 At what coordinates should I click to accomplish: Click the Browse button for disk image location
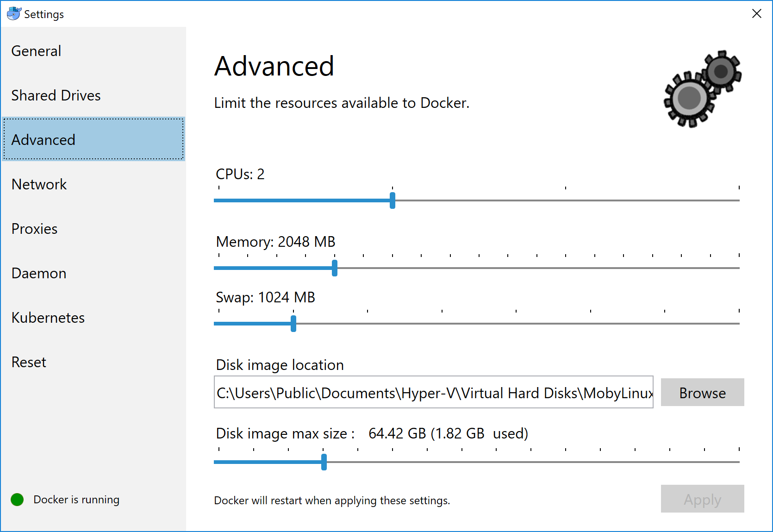tap(702, 393)
